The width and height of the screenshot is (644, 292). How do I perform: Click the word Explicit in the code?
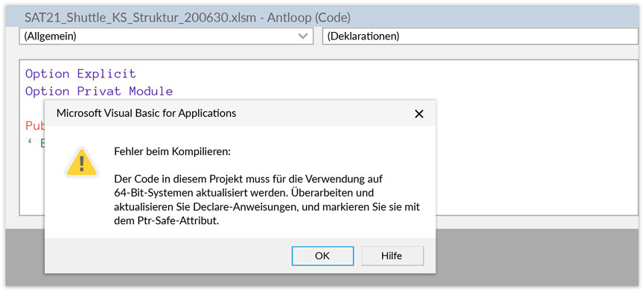(106, 74)
